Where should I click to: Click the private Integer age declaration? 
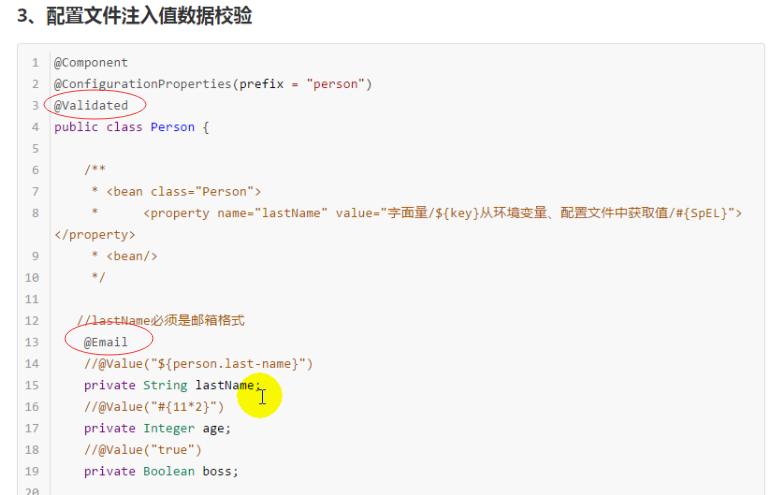click(x=157, y=428)
